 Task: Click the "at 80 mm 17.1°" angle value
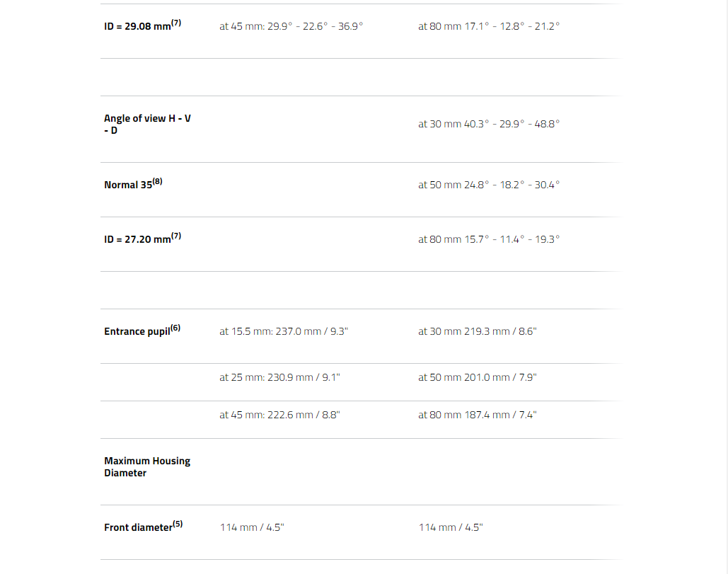coord(488,27)
